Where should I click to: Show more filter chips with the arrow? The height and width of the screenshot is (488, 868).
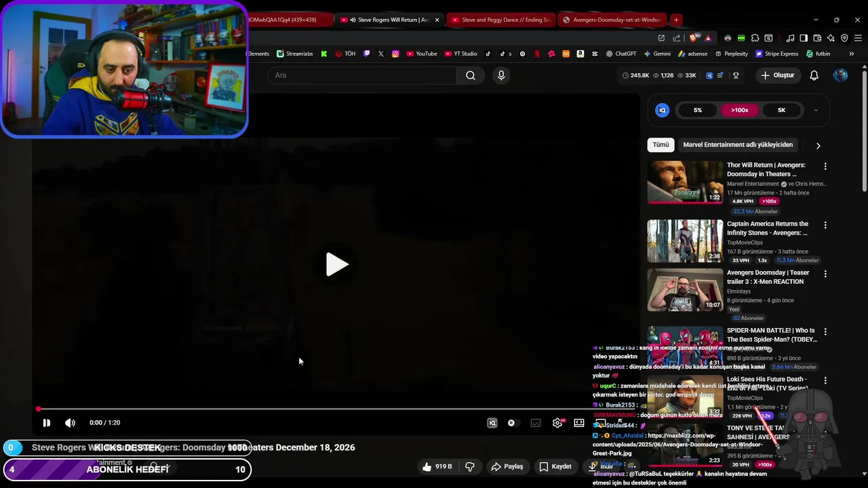[818, 146]
